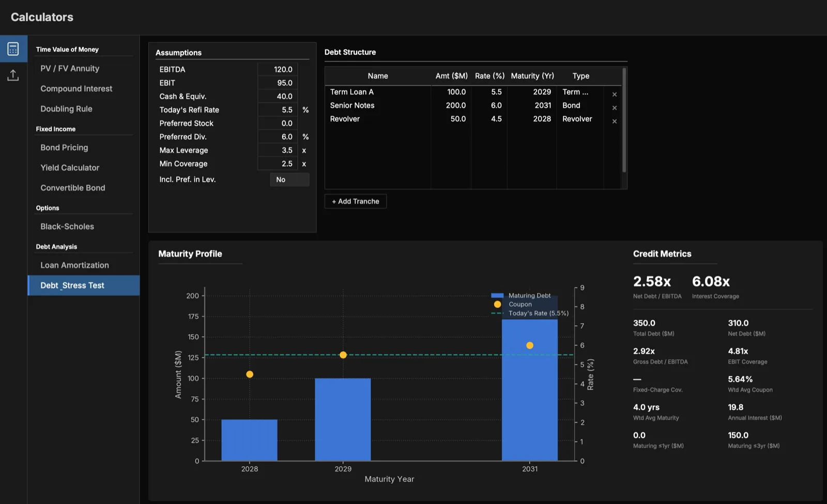Edit Senior Notes amount 200.0
Image resolution: width=827 pixels, height=504 pixels.
point(451,105)
